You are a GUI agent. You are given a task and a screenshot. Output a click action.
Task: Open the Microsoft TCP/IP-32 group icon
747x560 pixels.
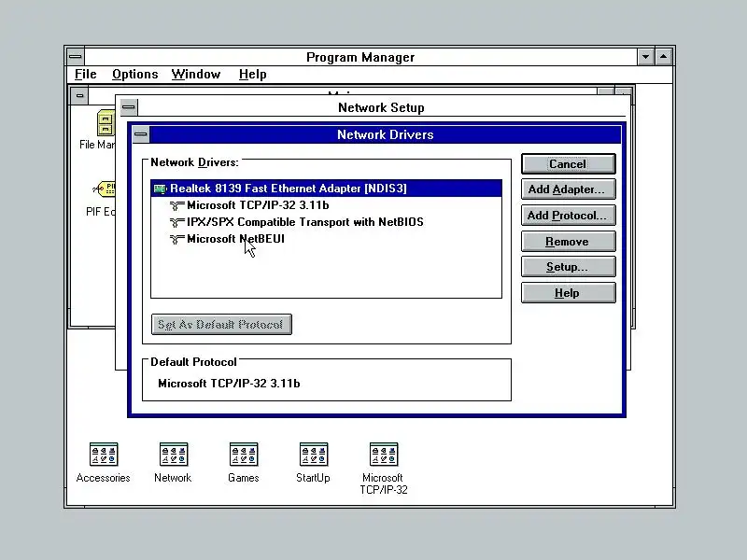click(x=384, y=455)
